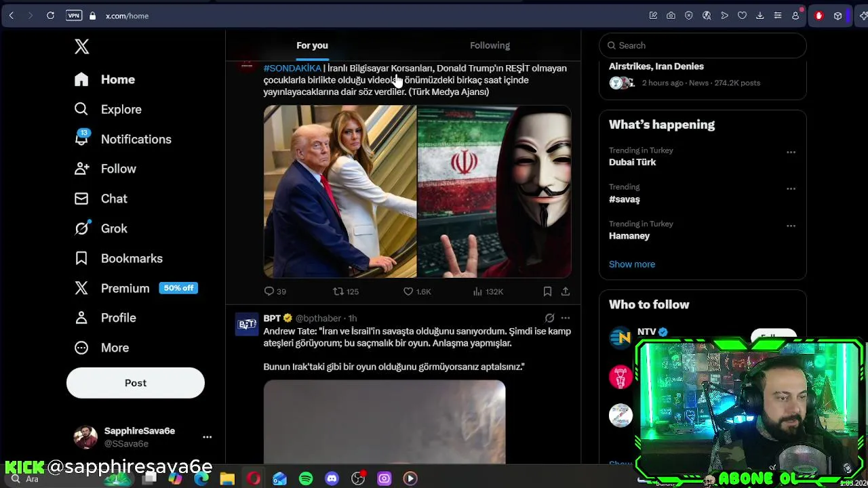Image resolution: width=868 pixels, height=488 pixels.
Task: Click the @bpthaber handle link
Action: coord(318,318)
